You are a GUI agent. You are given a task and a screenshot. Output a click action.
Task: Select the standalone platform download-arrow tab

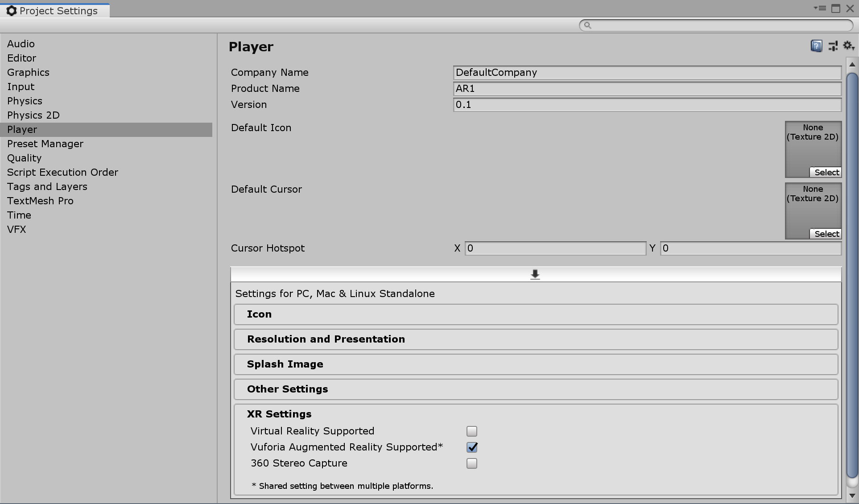pos(535,274)
